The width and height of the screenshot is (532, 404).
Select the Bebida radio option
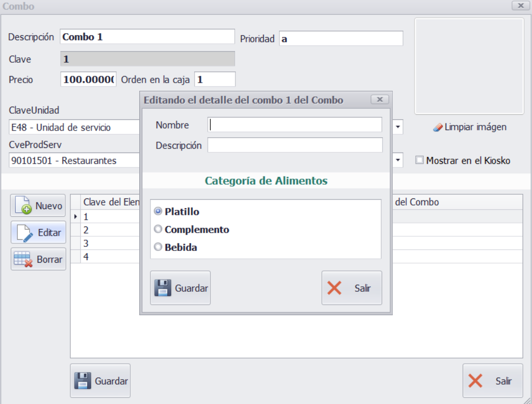158,247
